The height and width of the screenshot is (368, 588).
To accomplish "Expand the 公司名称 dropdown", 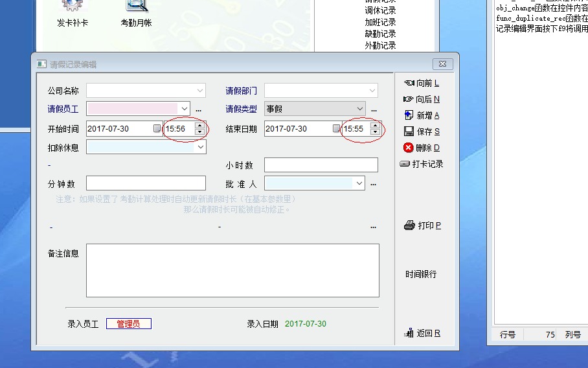I will click(x=199, y=91).
